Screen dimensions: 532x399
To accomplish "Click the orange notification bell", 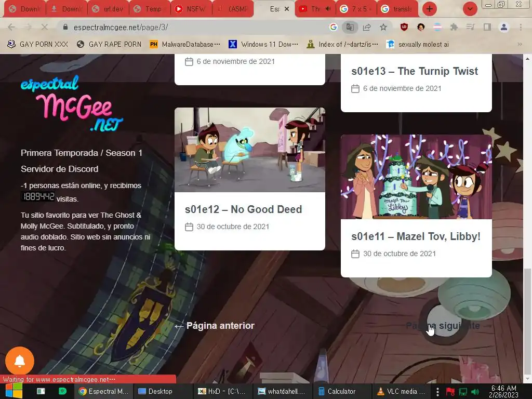I will click(x=20, y=361).
